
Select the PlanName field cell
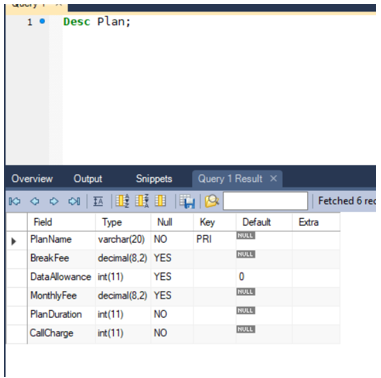[61, 240]
